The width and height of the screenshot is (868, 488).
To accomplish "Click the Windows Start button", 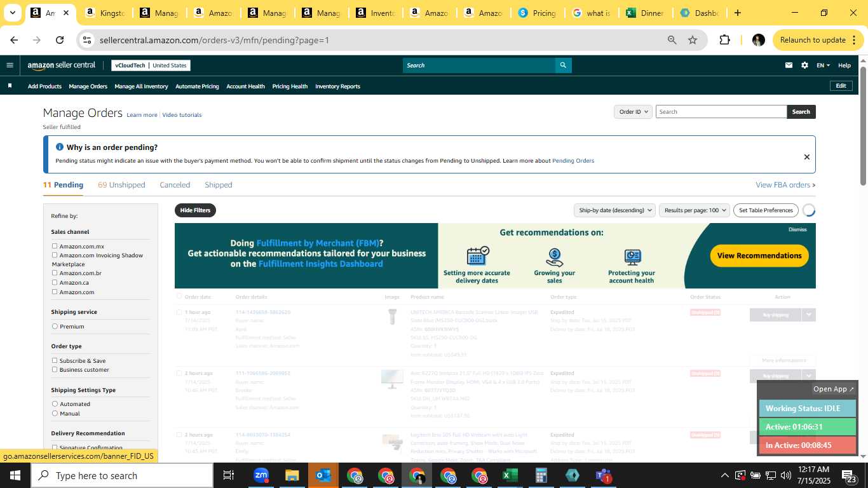I will (x=15, y=475).
